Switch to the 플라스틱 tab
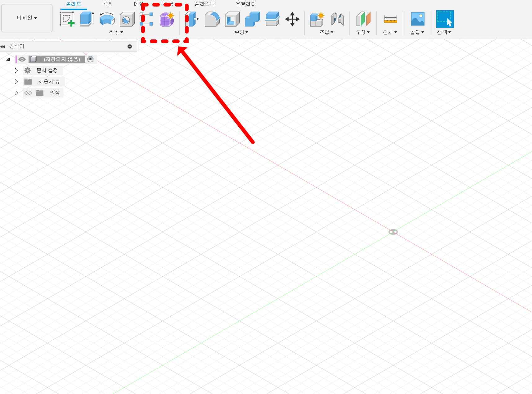 click(205, 4)
